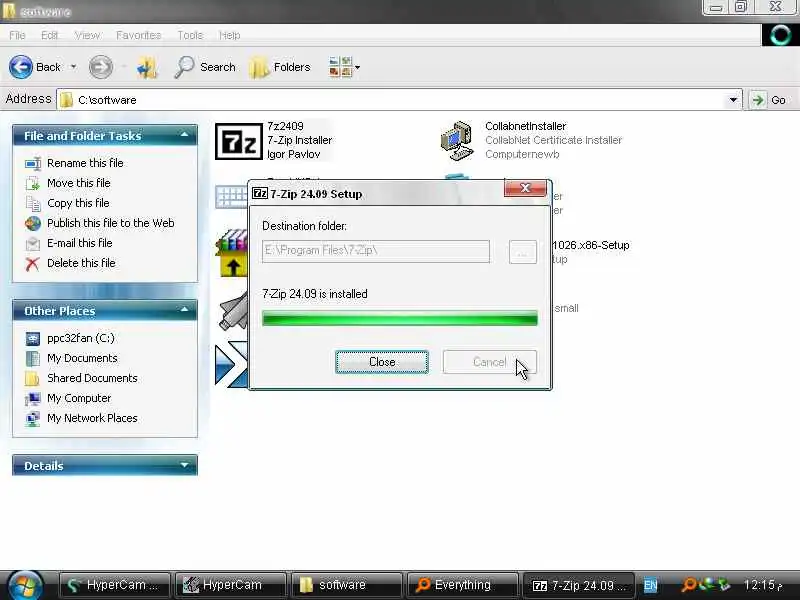The height and width of the screenshot is (600, 800).
Task: Expand the Details panel
Action: [x=185, y=465]
